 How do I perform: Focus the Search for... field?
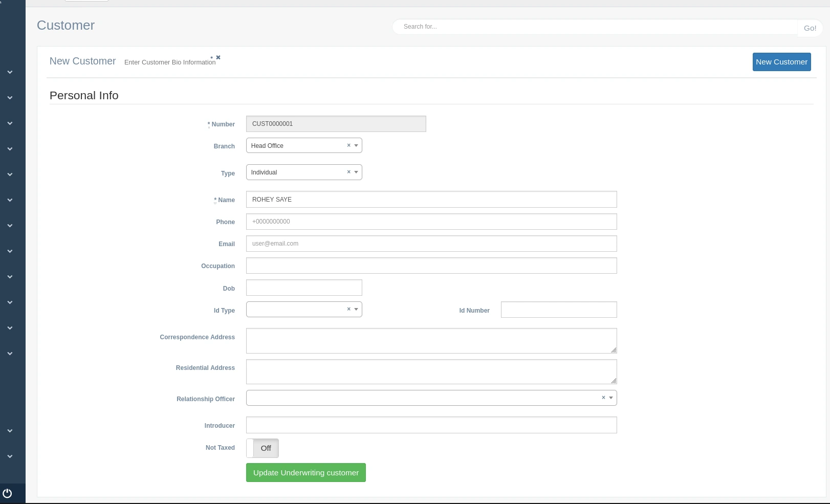595,27
